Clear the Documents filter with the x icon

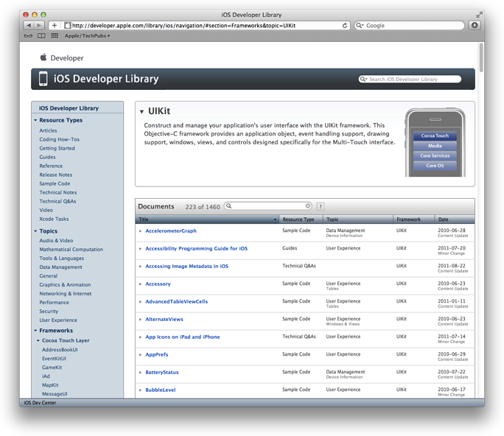point(307,205)
